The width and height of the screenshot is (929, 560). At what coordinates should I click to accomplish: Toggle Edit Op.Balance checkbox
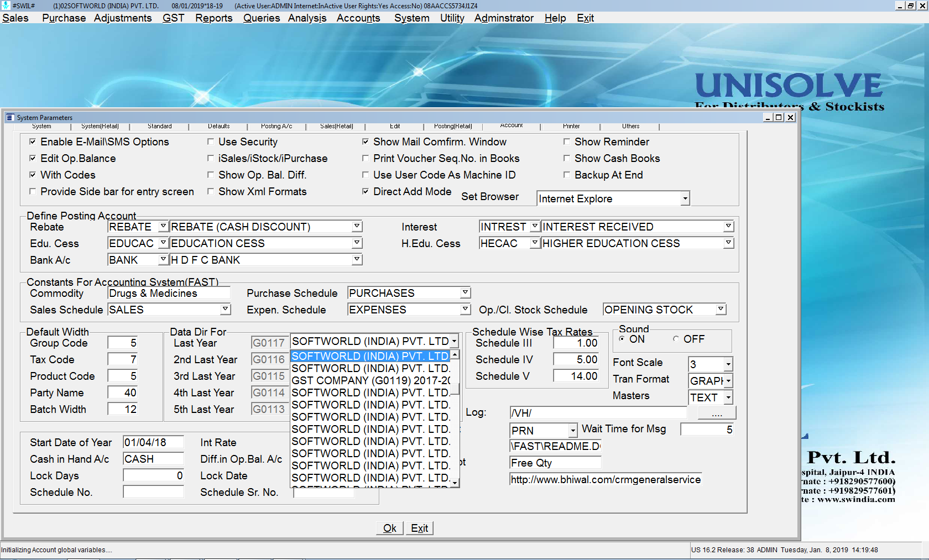click(x=33, y=158)
